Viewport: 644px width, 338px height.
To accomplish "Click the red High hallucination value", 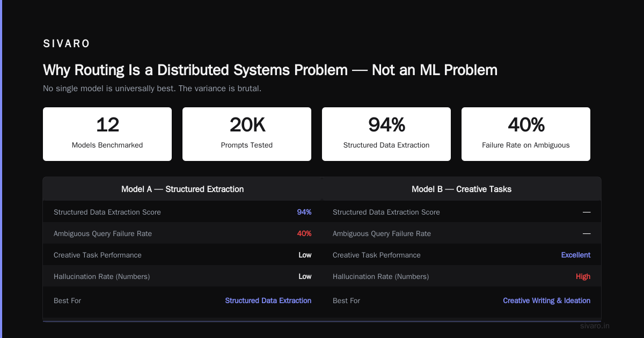I will point(583,276).
